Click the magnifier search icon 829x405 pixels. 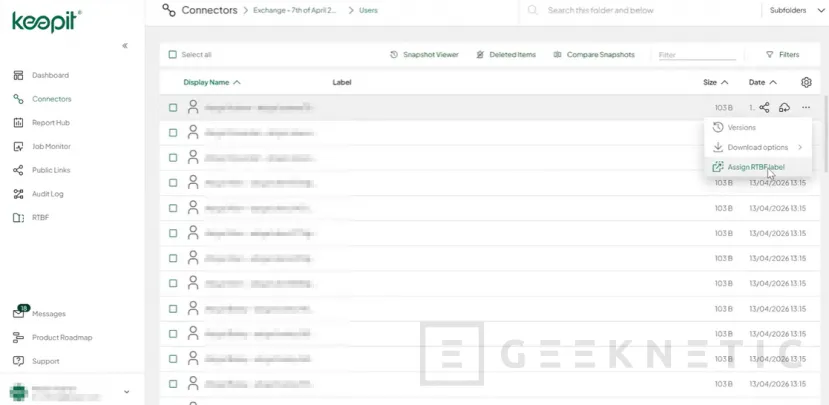coord(532,10)
